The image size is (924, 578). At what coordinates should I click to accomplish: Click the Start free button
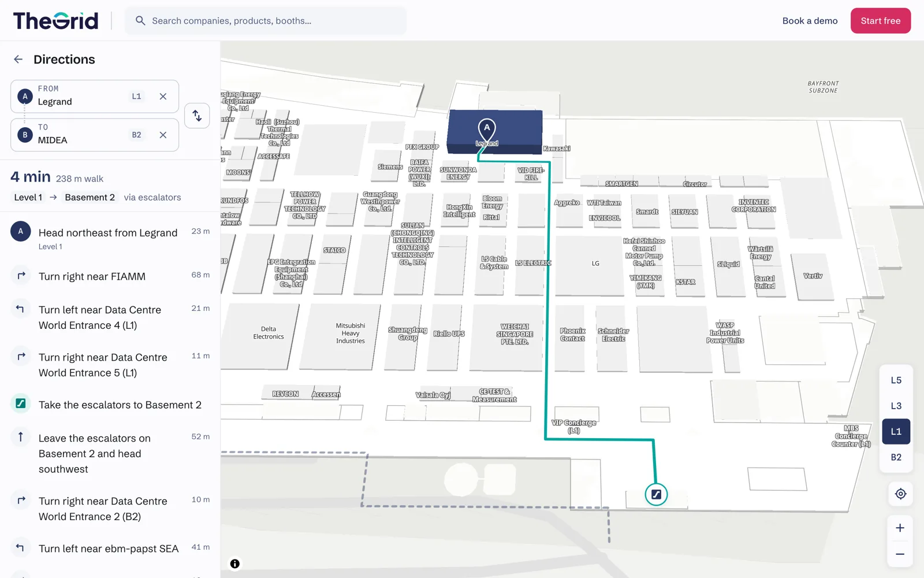881,21
